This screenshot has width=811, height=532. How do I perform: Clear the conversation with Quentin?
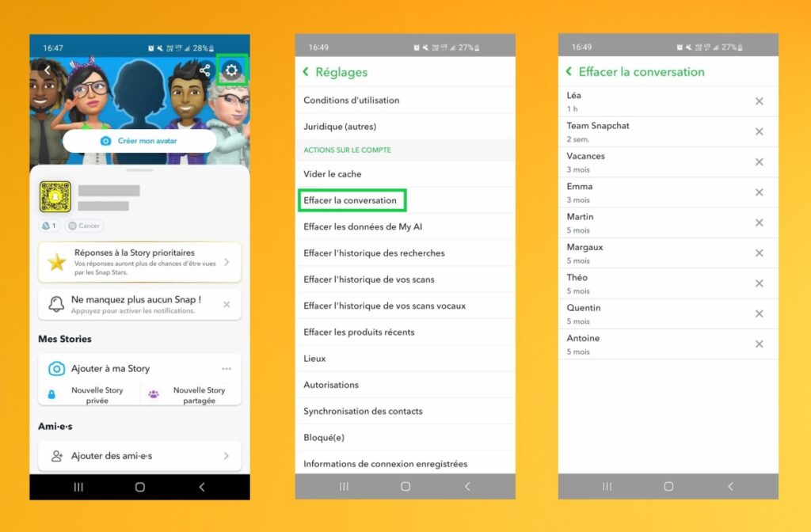[760, 313]
